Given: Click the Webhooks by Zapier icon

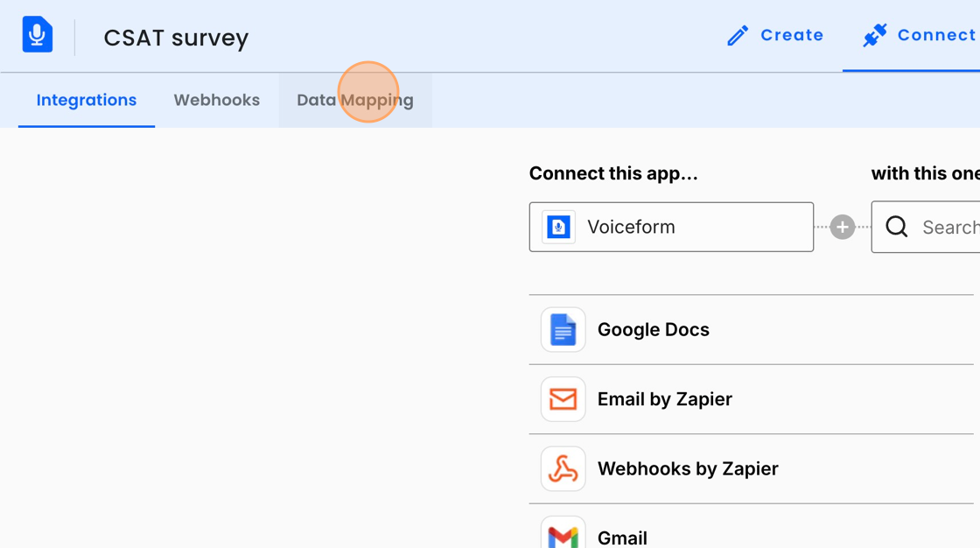Looking at the screenshot, I should (563, 468).
